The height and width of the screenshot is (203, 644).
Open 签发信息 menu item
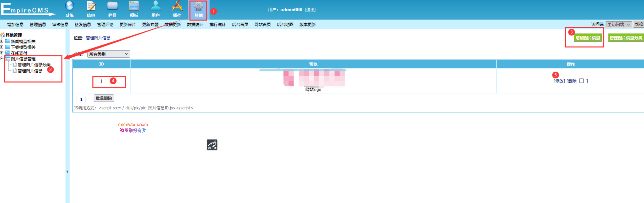tap(83, 24)
